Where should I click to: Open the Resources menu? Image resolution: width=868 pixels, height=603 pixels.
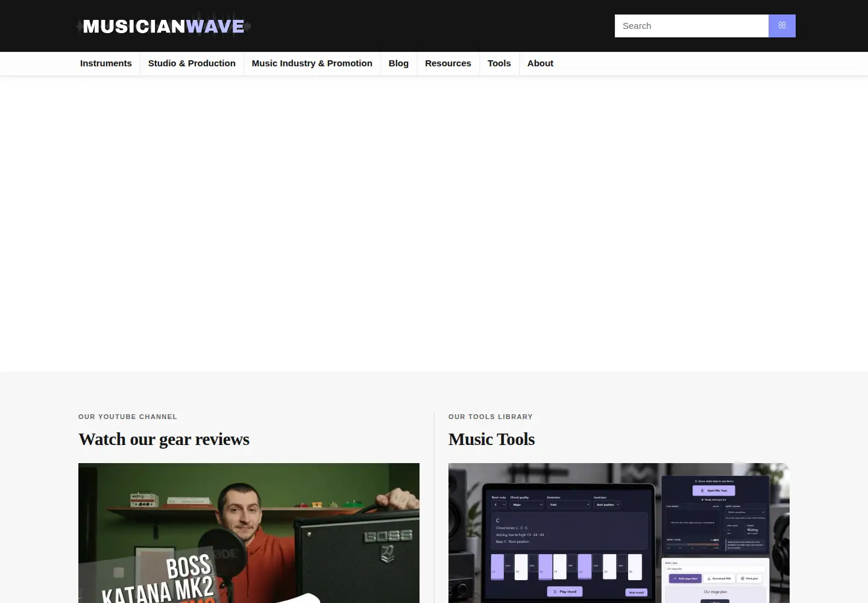(x=448, y=63)
